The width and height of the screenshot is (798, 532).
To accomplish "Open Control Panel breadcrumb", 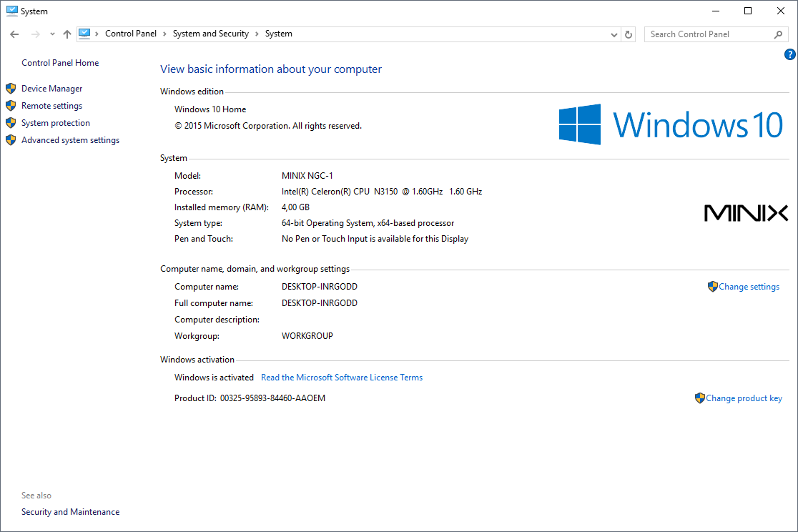I will tap(131, 34).
